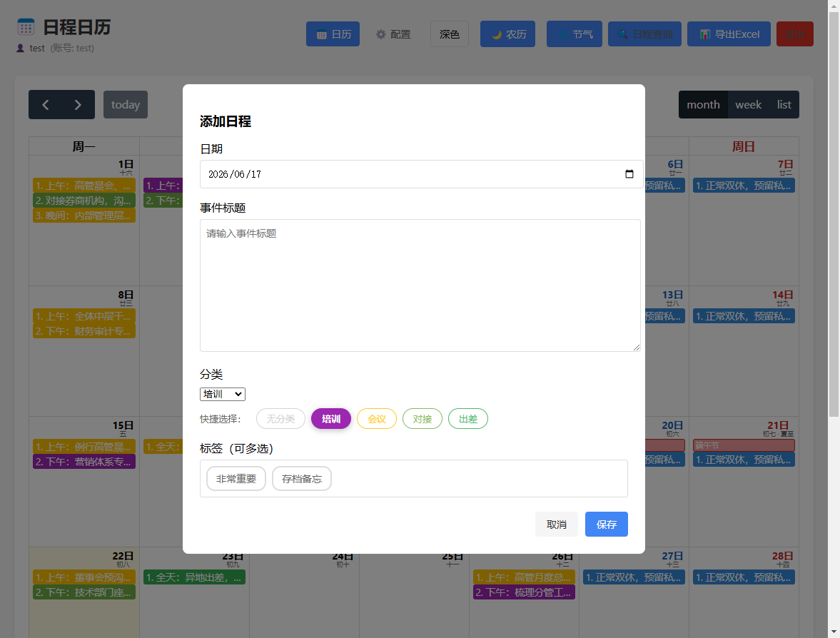Open event 2. 下午：梳理分管工 on 26日
This screenshot has height=638, width=840.
[524, 592]
